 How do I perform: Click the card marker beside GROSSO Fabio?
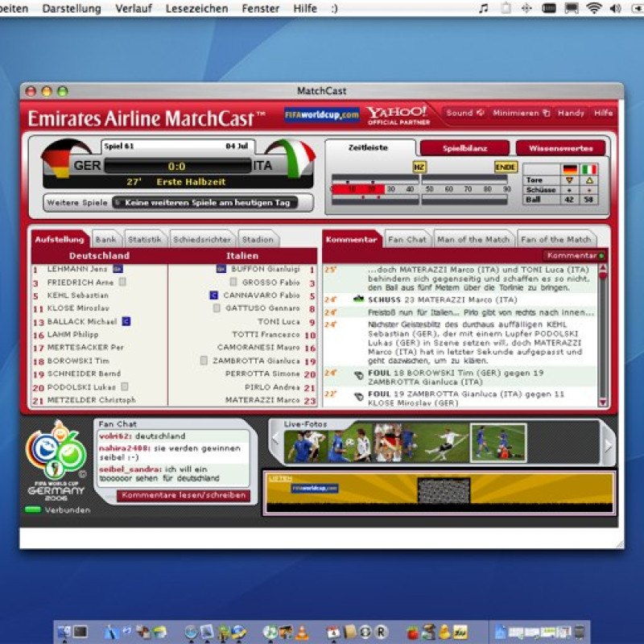[233, 282]
